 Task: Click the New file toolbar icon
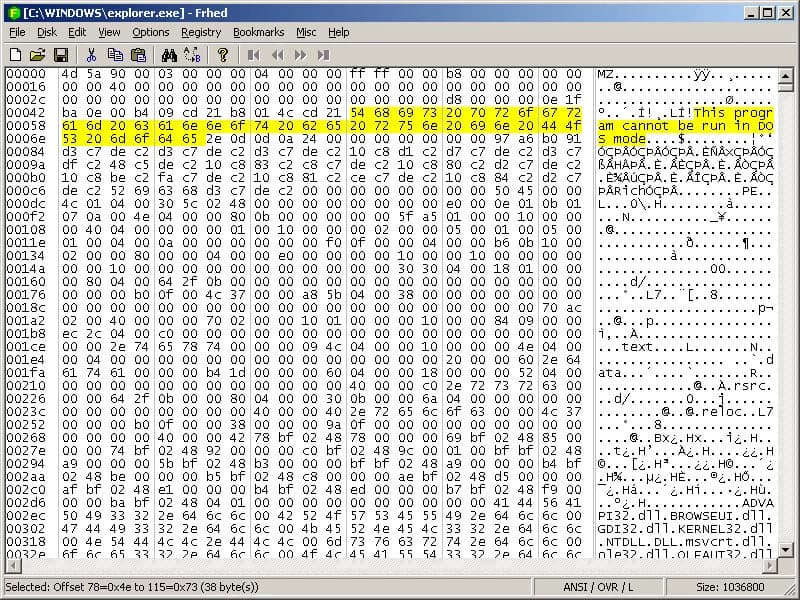coord(17,54)
